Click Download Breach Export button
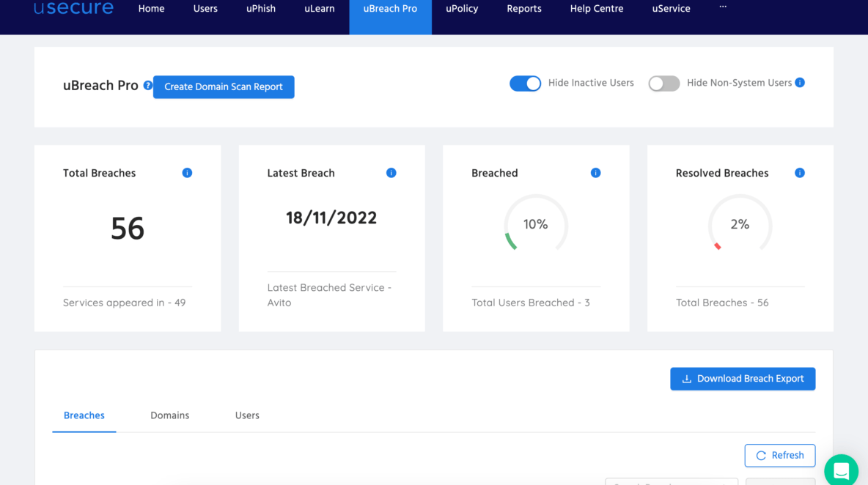 [x=743, y=379]
